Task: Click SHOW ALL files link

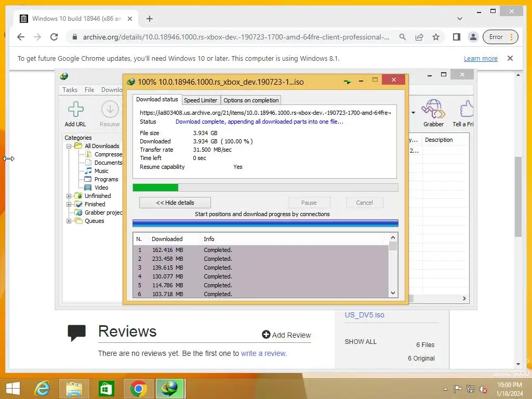Action: [361, 342]
